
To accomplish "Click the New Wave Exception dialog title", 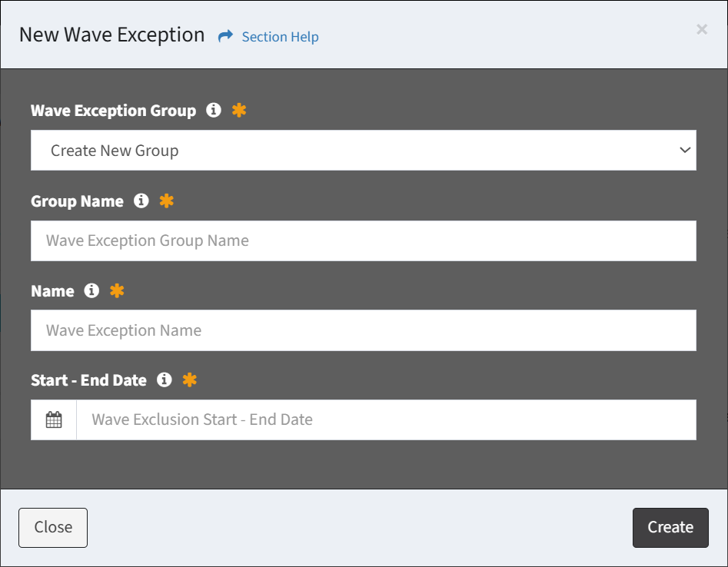I will click(112, 35).
